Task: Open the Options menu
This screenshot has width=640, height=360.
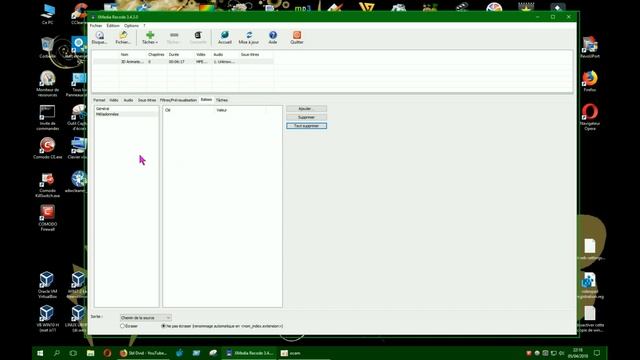Action: pos(131,26)
